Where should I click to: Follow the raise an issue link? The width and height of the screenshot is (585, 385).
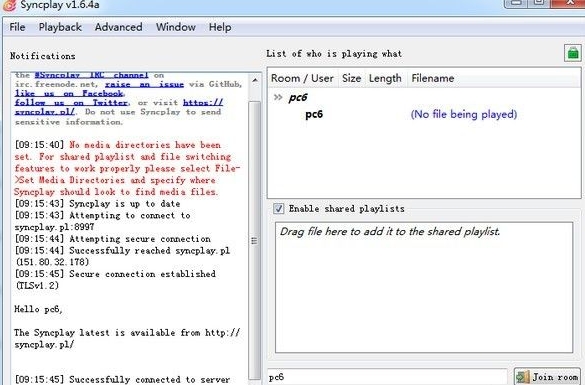(144, 84)
